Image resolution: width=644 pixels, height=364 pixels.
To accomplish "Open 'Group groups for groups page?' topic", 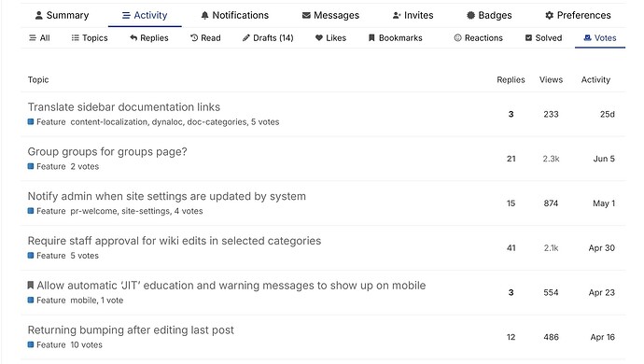I will point(107,151).
